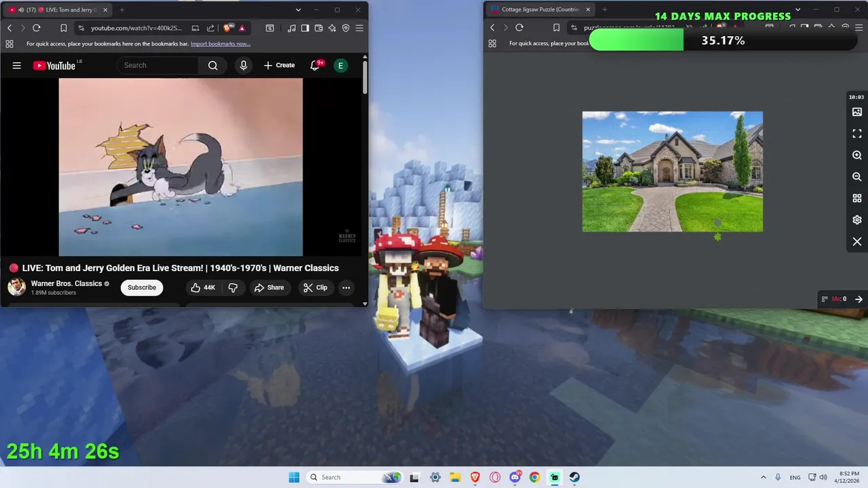Open a new tab in the YouTube window

tap(122, 9)
